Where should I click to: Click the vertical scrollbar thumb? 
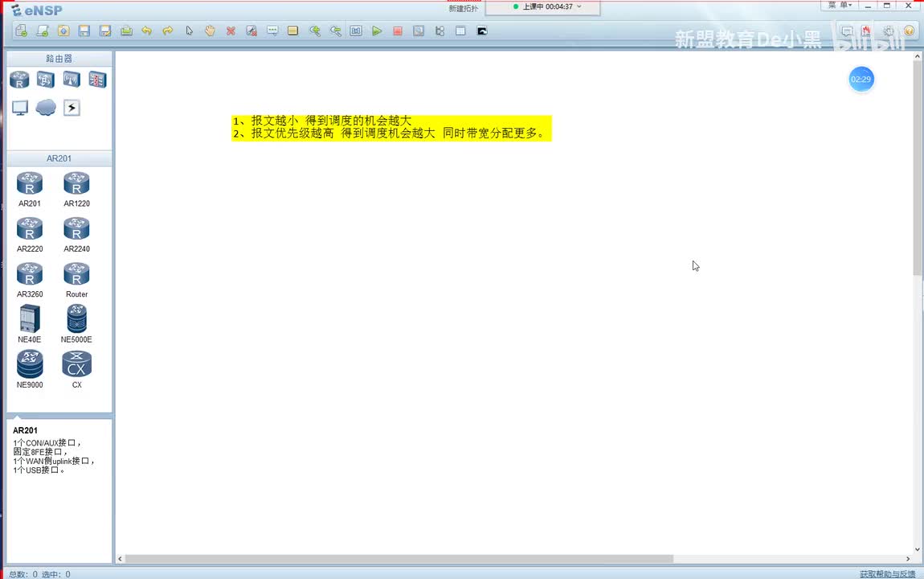tap(917, 167)
